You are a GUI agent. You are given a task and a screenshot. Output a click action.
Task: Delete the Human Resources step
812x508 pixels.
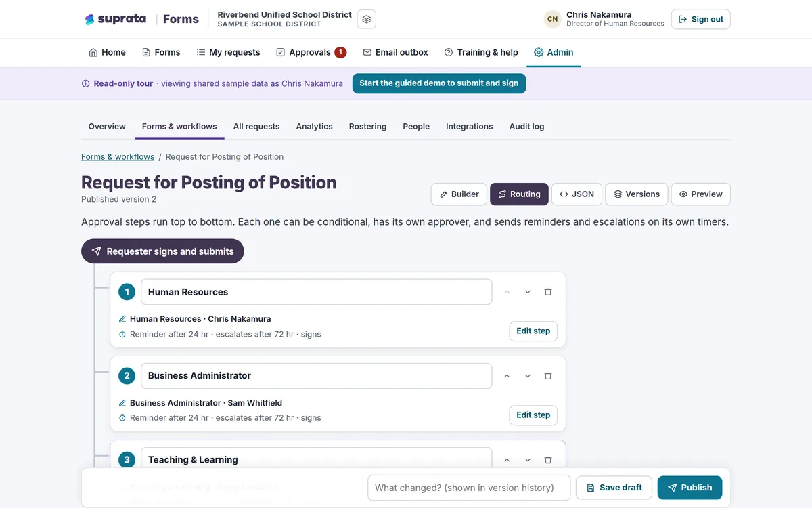pyautogui.click(x=548, y=292)
